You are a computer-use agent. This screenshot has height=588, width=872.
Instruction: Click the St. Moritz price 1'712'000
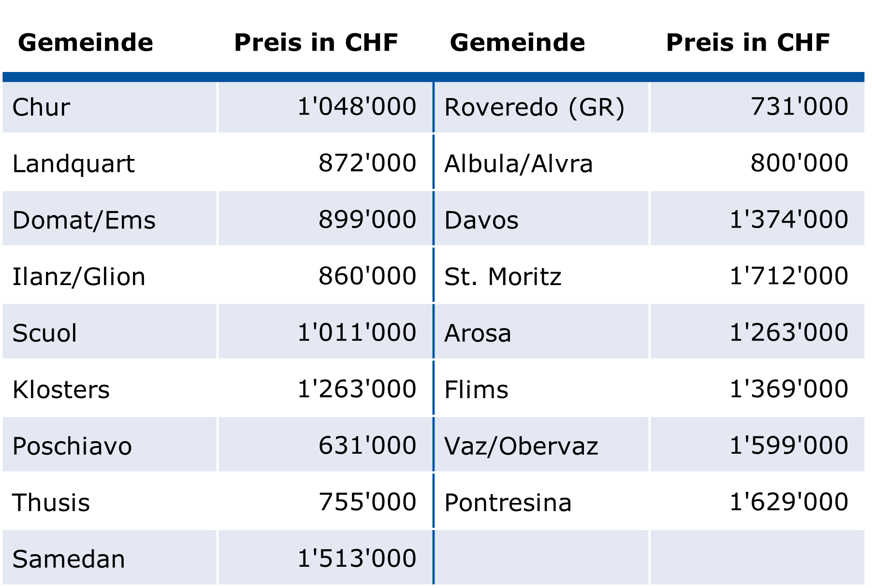(x=757, y=276)
